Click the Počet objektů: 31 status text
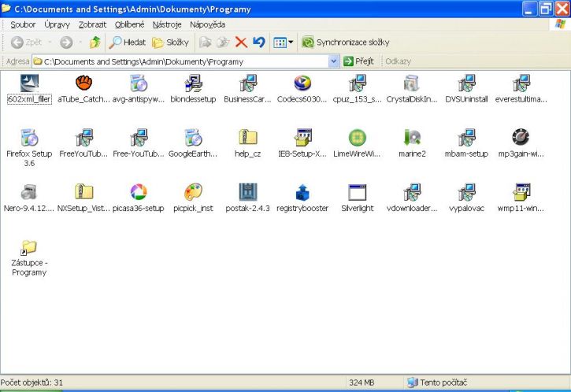 pyautogui.click(x=32, y=383)
